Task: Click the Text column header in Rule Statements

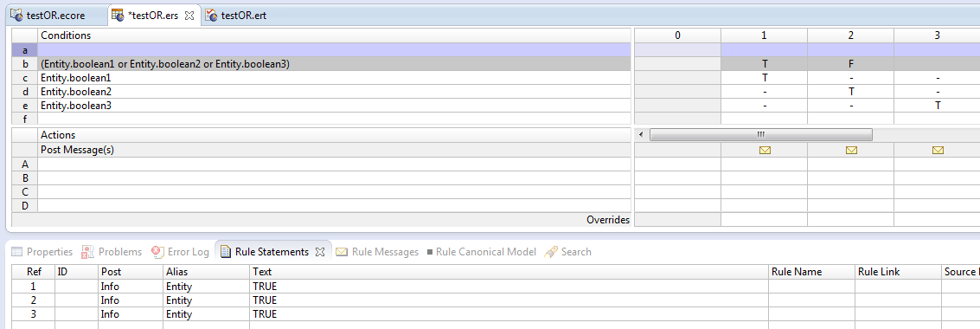Action: tap(509, 272)
